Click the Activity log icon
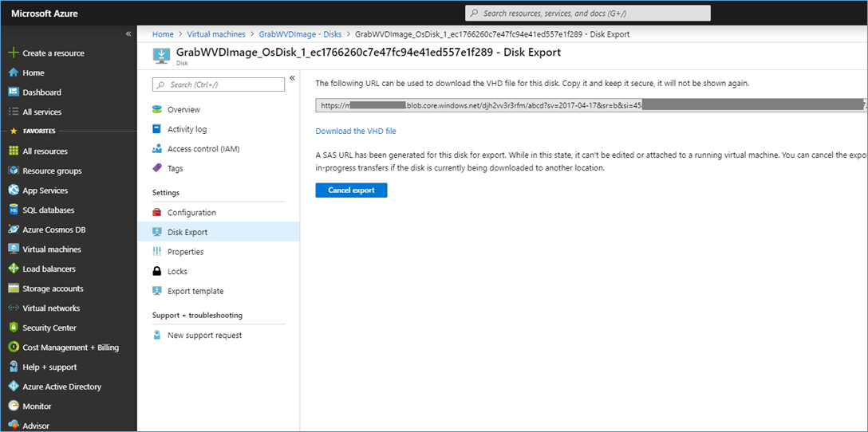Viewport: 868px width, 432px height. click(157, 129)
